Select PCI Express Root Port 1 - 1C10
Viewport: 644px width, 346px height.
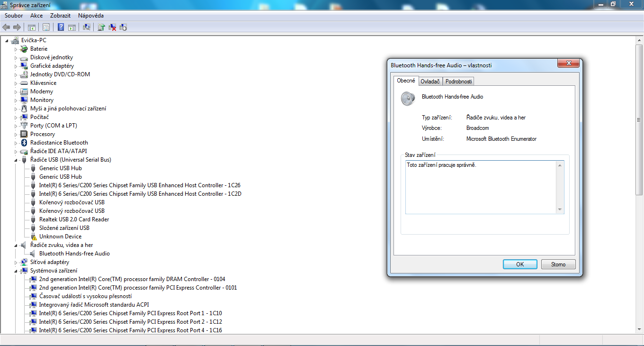click(130, 313)
